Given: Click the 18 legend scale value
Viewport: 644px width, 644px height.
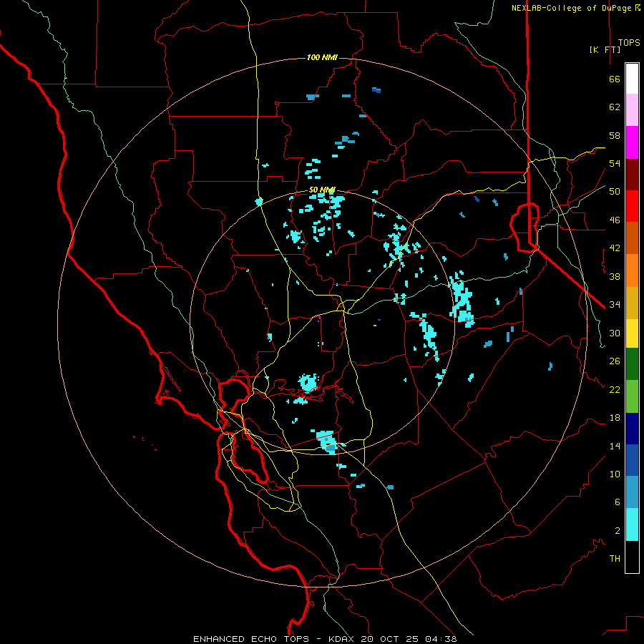Looking at the screenshot, I should pyautogui.click(x=615, y=418).
